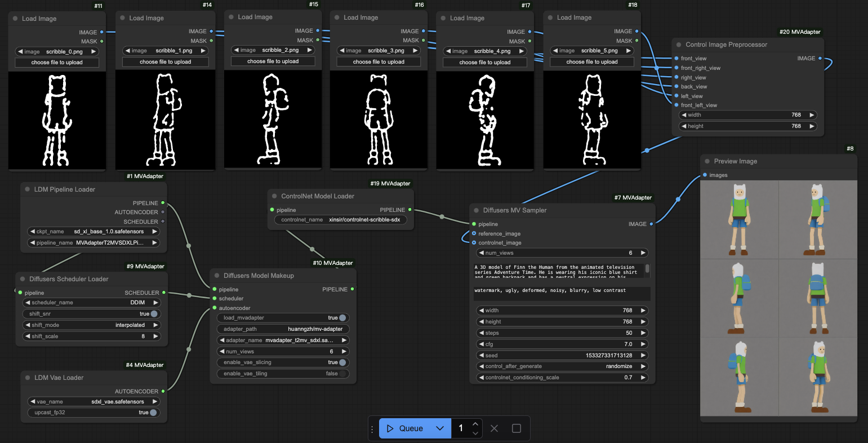Click IMAGE output socket of Diffusers MV Sampler
Screen dimensions: 868x443
(651, 224)
